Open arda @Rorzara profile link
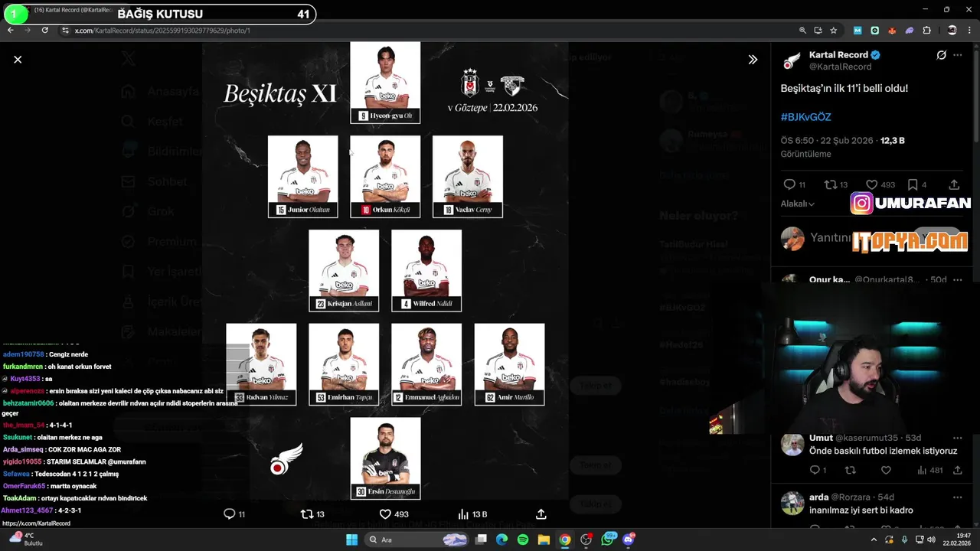Screen dimensions: 980x551 840,497
